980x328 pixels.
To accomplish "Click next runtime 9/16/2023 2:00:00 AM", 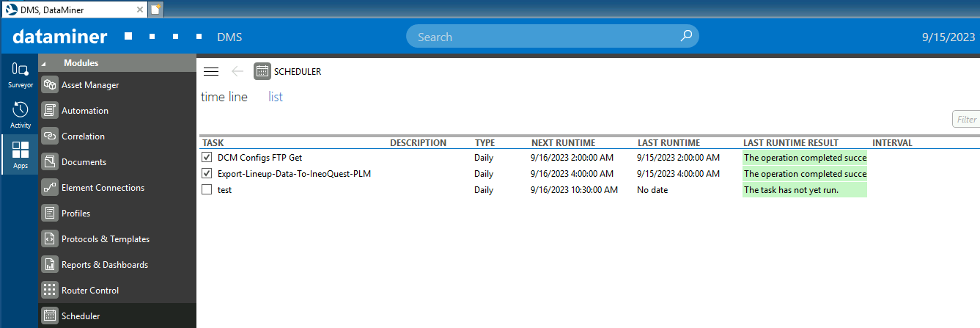I will point(572,157).
